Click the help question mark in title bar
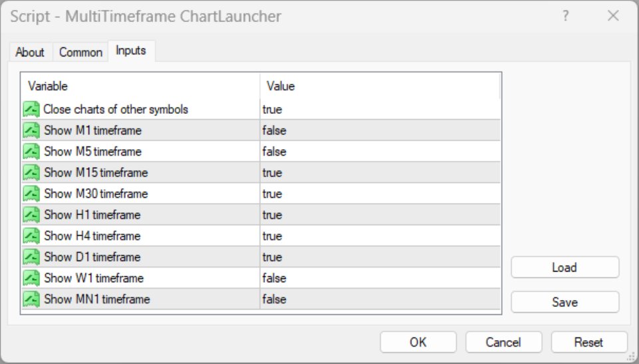The width and height of the screenshot is (639, 364). point(565,16)
